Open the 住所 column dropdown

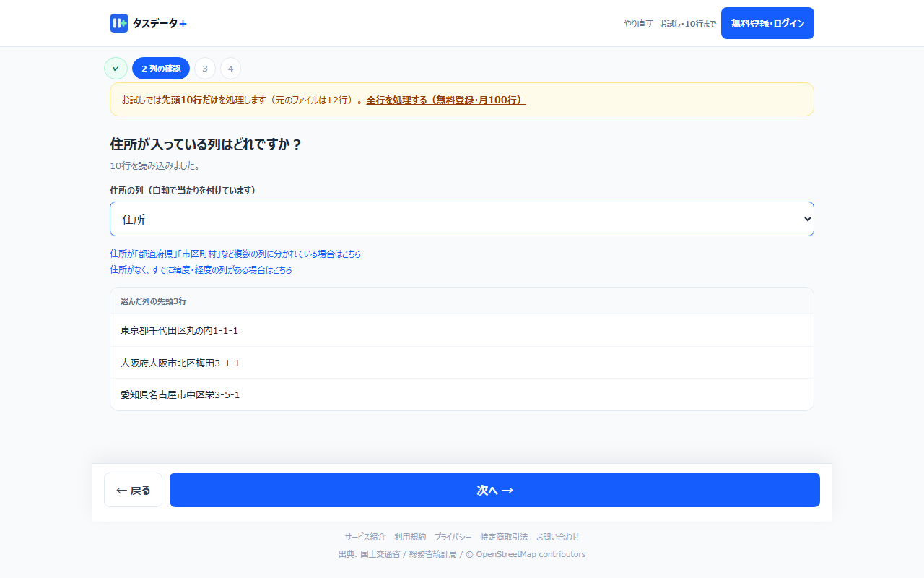click(462, 219)
